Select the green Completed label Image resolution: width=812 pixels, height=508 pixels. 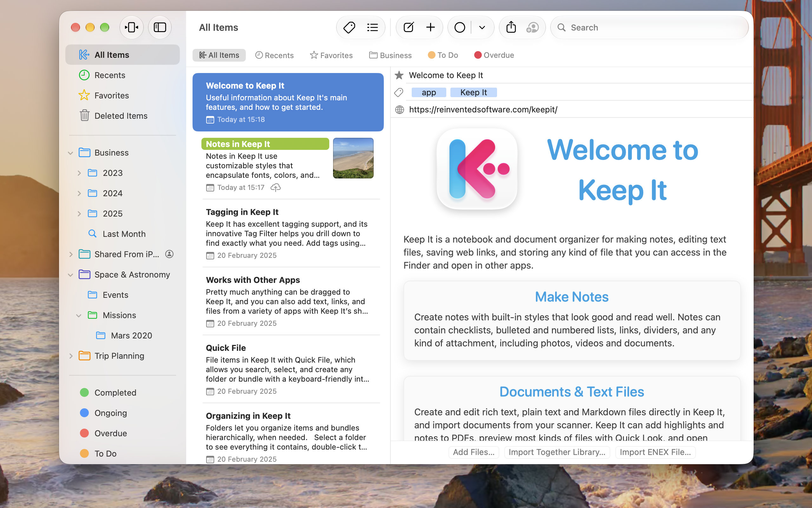[x=122, y=392]
